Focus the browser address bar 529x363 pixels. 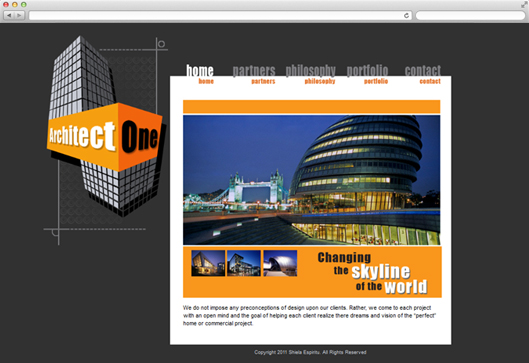(x=220, y=16)
